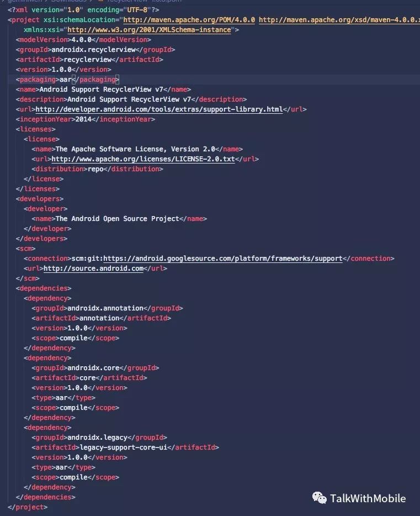Click the opening license tag
Image resolution: width=420 pixels, height=516 pixels.
41,139
